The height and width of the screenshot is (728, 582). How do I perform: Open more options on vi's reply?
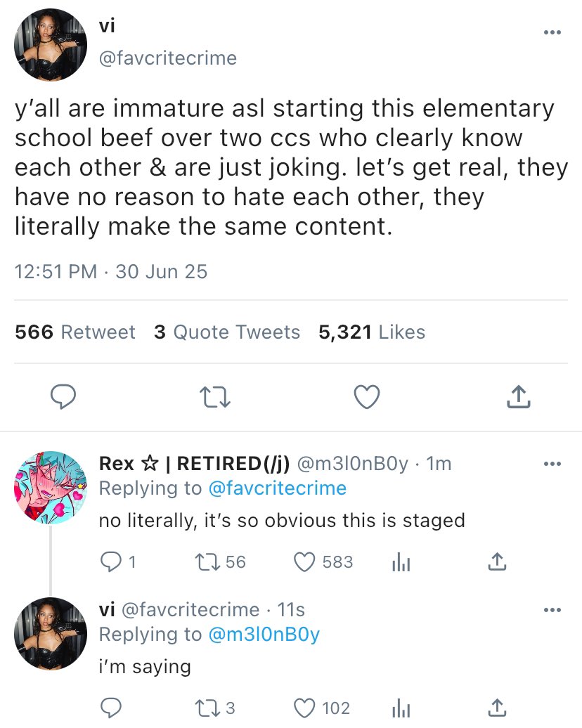[x=552, y=609]
